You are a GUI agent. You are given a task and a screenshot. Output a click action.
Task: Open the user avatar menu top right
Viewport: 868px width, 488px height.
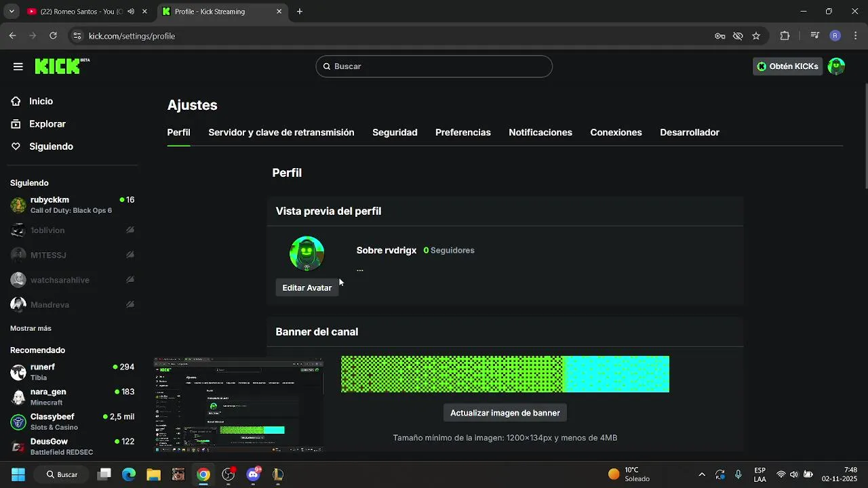pyautogui.click(x=836, y=66)
